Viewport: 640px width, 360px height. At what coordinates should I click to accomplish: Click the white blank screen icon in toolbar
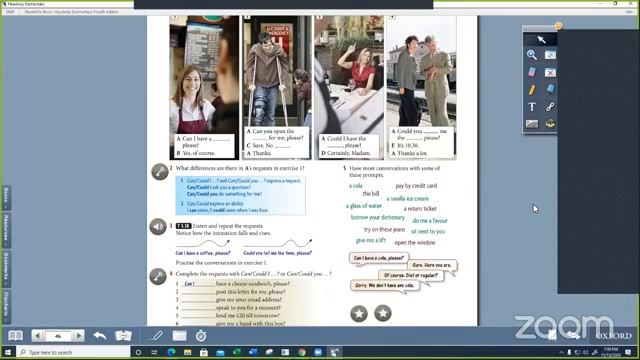pyautogui.click(x=179, y=336)
